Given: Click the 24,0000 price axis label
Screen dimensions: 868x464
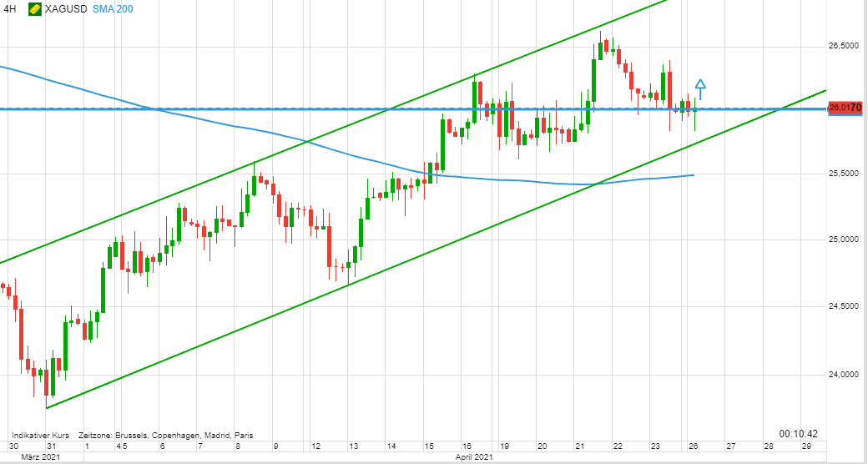Looking at the screenshot, I should point(844,375).
